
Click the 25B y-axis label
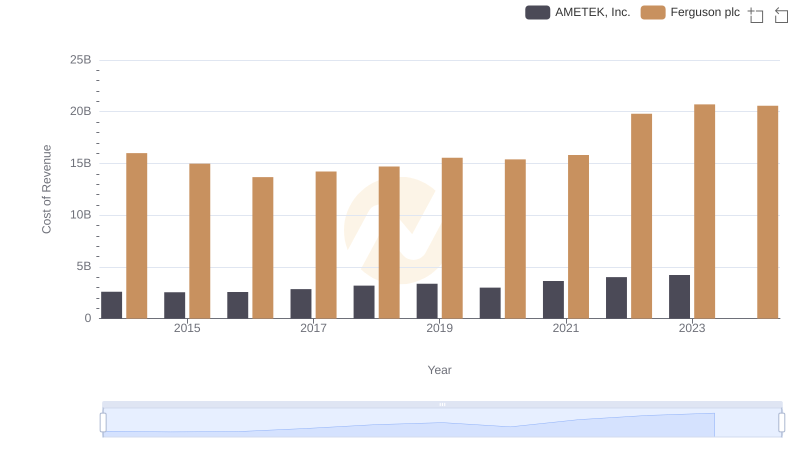click(x=81, y=60)
